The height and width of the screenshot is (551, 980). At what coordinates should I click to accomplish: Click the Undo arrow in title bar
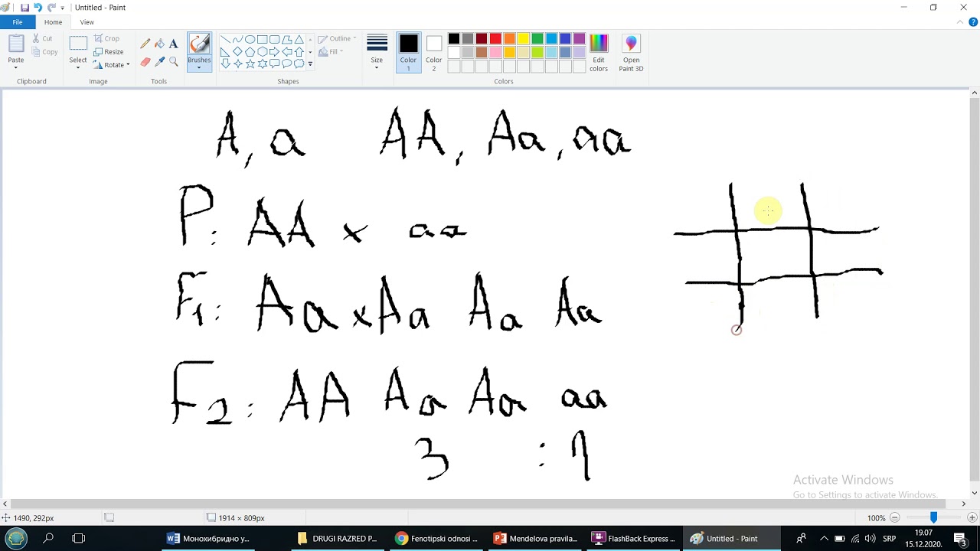(x=38, y=8)
